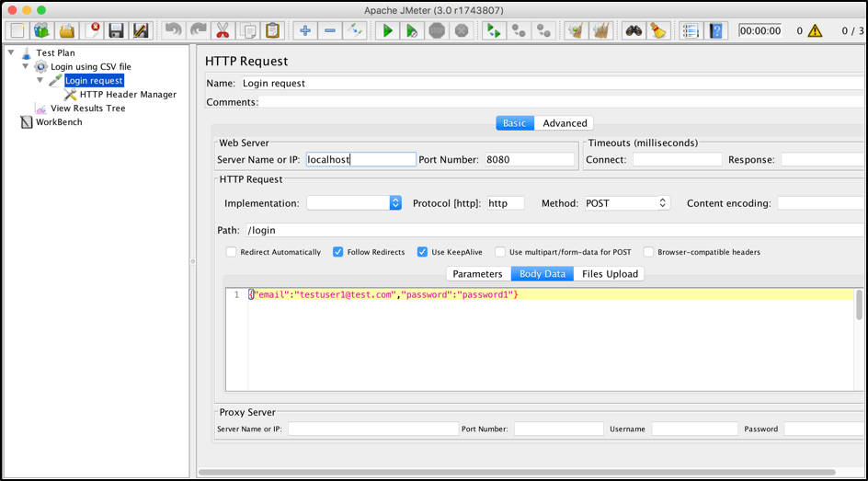Click the Proxy Username field

pyautogui.click(x=695, y=429)
